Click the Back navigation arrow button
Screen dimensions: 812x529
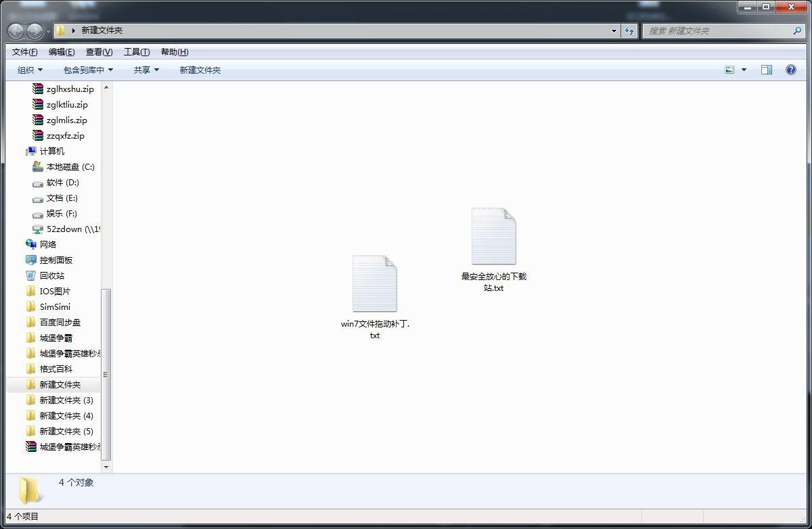16,31
